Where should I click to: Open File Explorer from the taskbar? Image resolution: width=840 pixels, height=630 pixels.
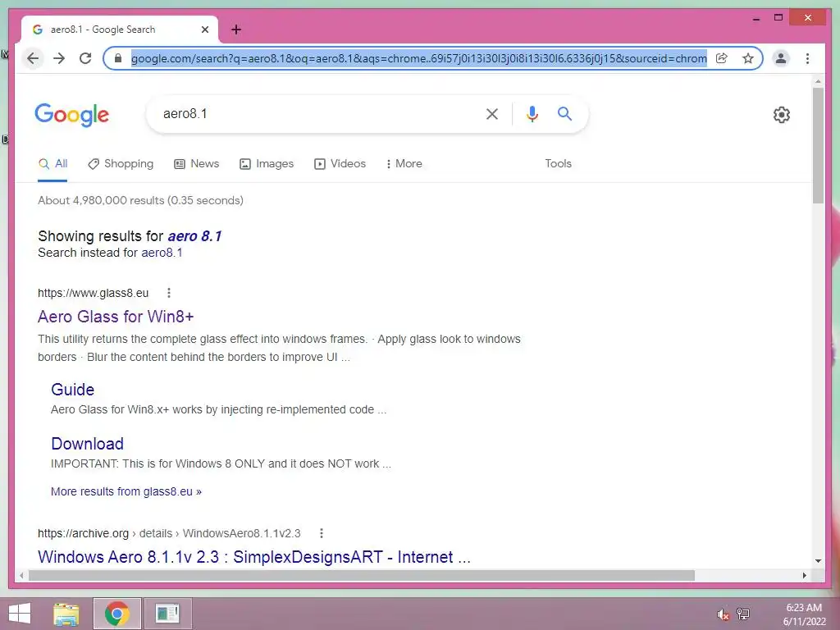[66, 614]
